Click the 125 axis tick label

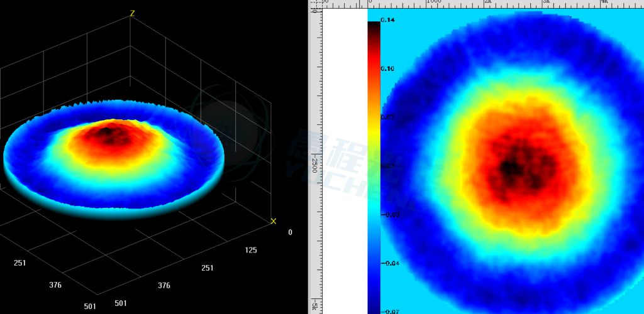251,250
